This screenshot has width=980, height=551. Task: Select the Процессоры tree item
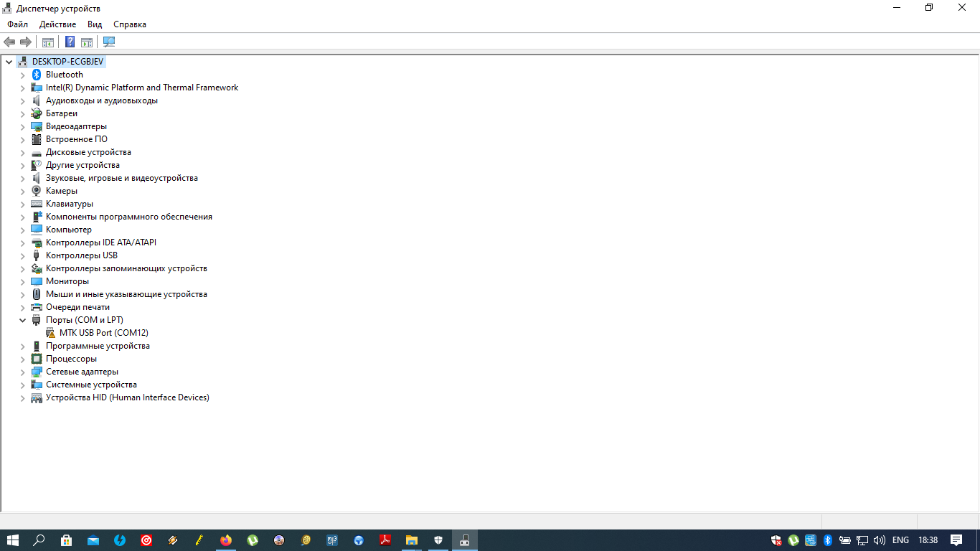pos(71,359)
